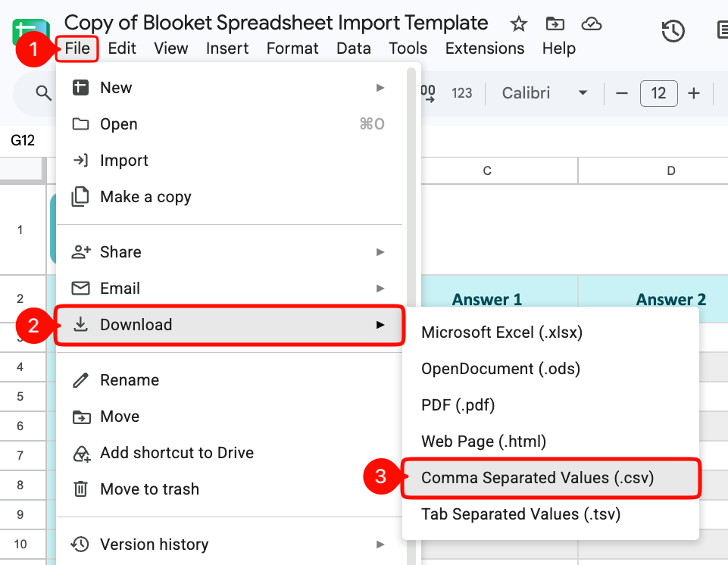This screenshot has width=728, height=565.
Task: Open the Help menu
Action: pos(558,48)
